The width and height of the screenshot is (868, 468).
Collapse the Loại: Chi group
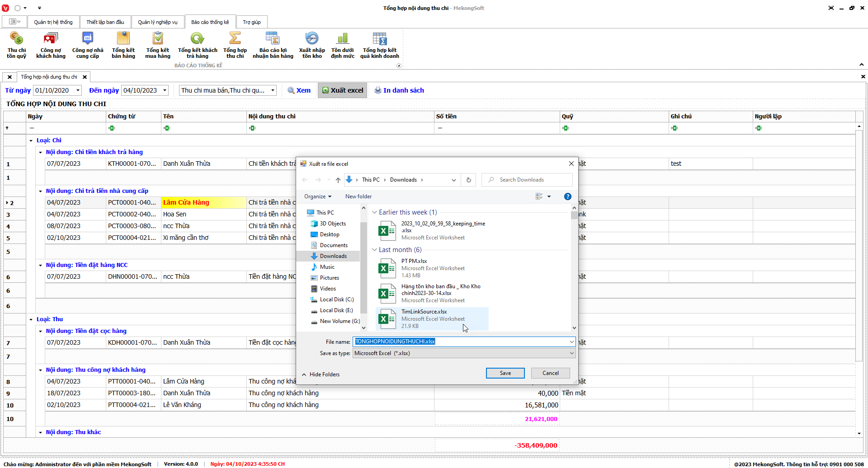pyautogui.click(x=31, y=140)
